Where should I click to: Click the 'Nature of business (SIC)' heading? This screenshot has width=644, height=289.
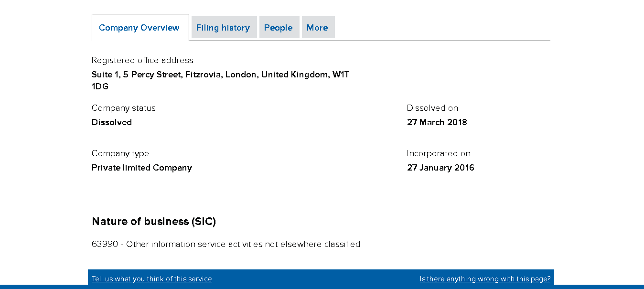(154, 222)
